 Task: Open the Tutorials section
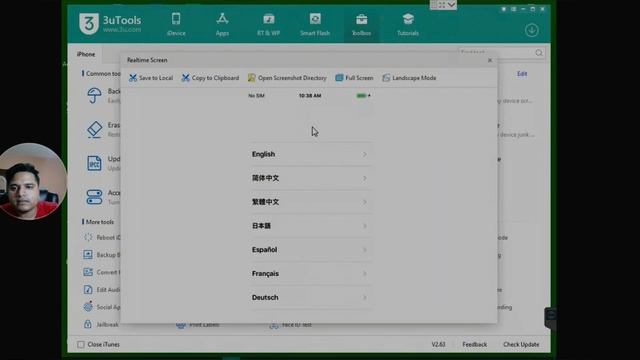[408, 24]
